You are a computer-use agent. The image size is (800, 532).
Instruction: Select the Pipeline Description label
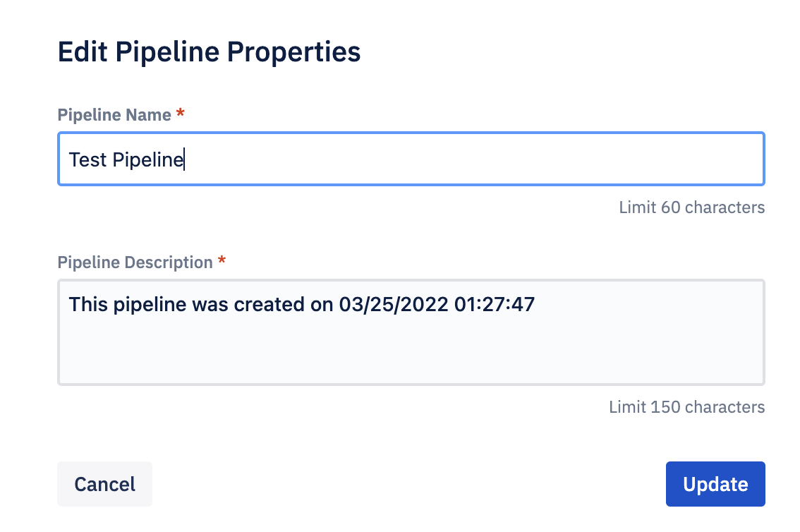click(135, 262)
